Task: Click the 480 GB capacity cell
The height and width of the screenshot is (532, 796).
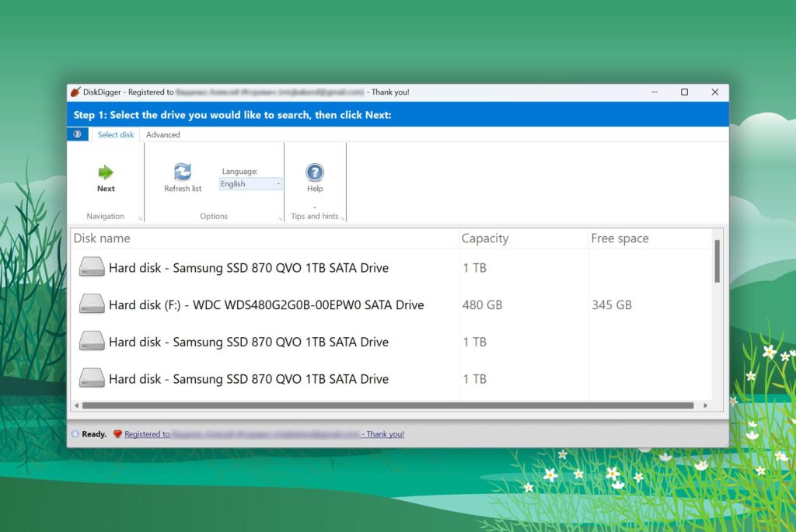Action: (x=482, y=304)
